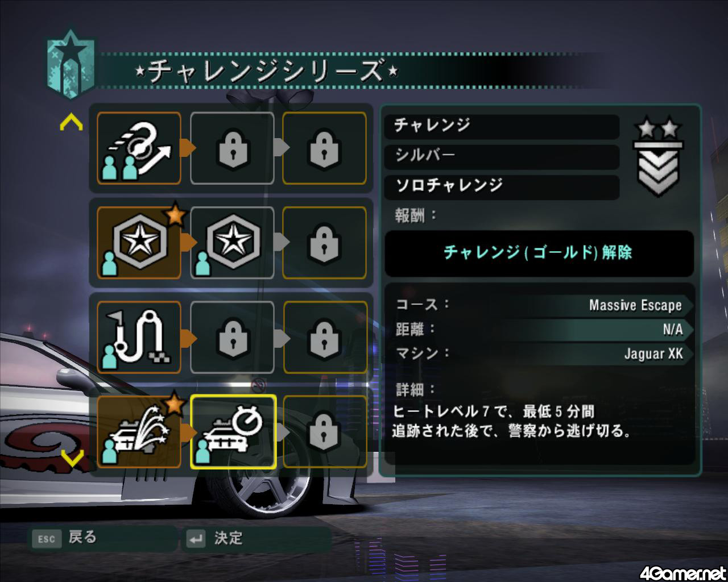The height and width of the screenshot is (582, 728).
Task: Click the locked gold drift challenge
Action: [x=324, y=148]
